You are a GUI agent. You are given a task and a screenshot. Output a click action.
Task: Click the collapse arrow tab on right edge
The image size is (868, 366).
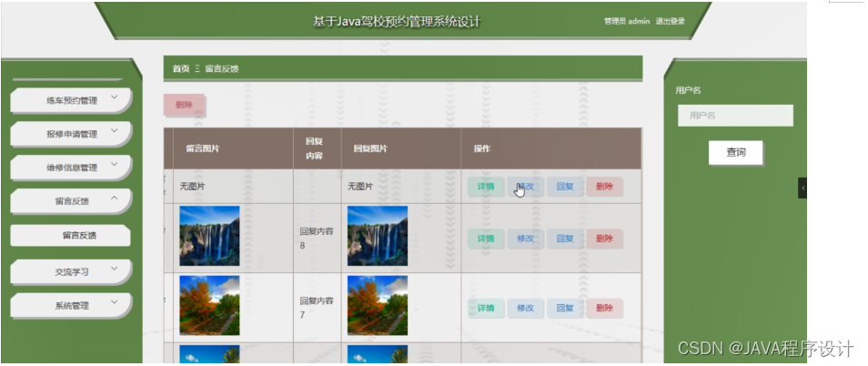tap(802, 188)
